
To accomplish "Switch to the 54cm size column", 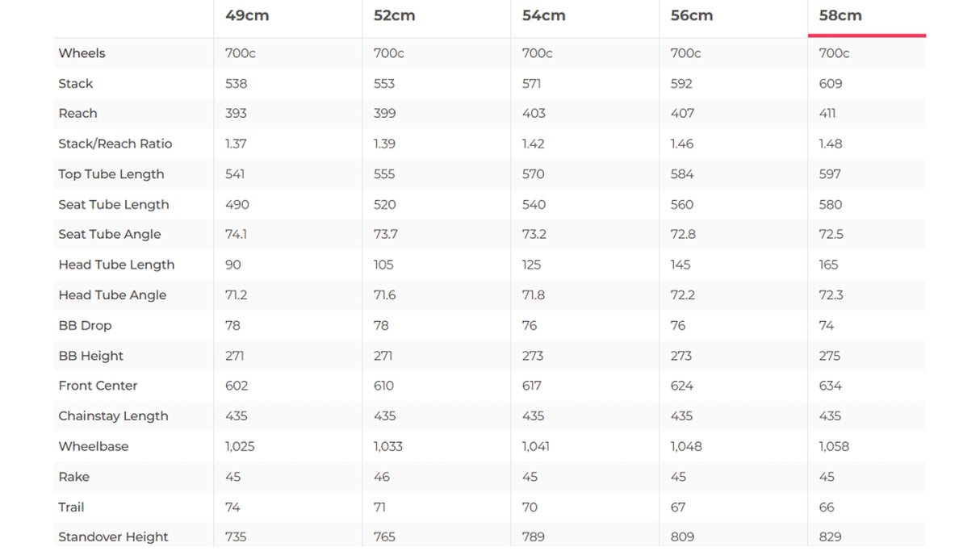I will (x=543, y=16).
